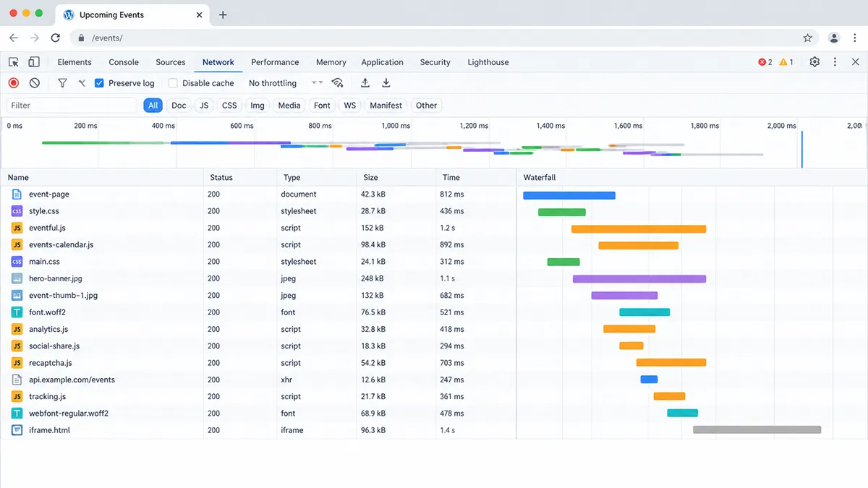The width and height of the screenshot is (868, 488).
Task: Click the font icon beside font.woff2
Action: (x=17, y=312)
